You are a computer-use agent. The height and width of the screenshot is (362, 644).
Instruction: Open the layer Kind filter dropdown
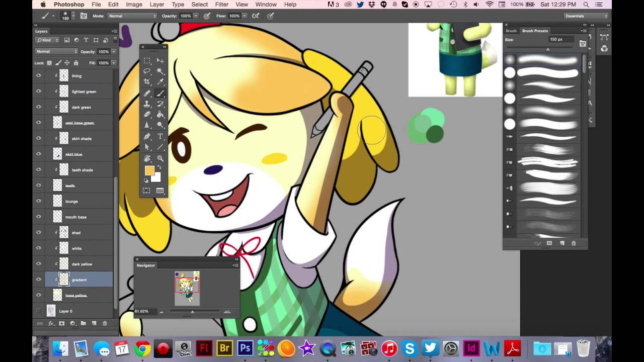[47, 40]
